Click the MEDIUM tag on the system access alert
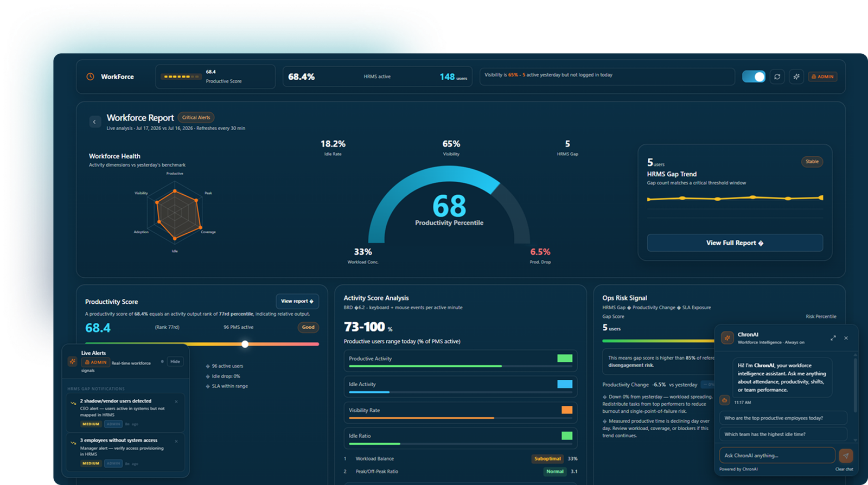Viewport: 868px width, 485px height. point(91,464)
